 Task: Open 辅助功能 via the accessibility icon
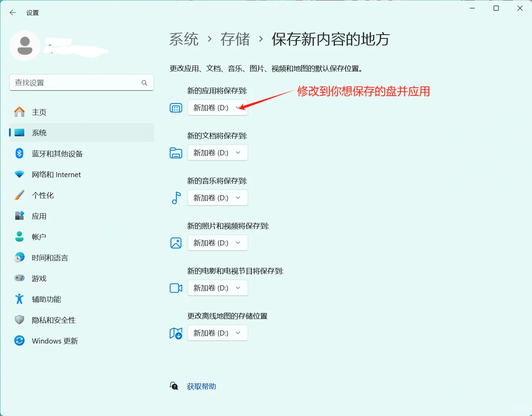pos(19,299)
